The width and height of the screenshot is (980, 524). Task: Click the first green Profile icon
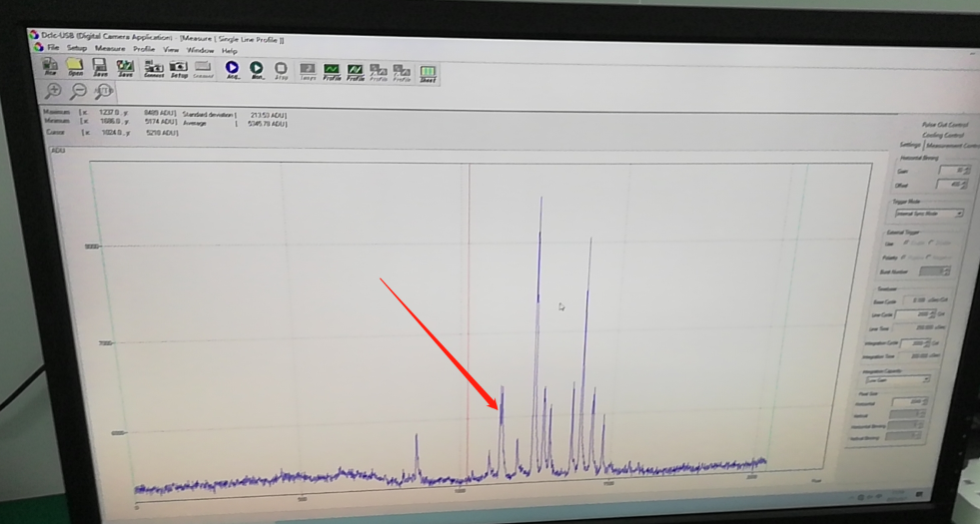332,72
